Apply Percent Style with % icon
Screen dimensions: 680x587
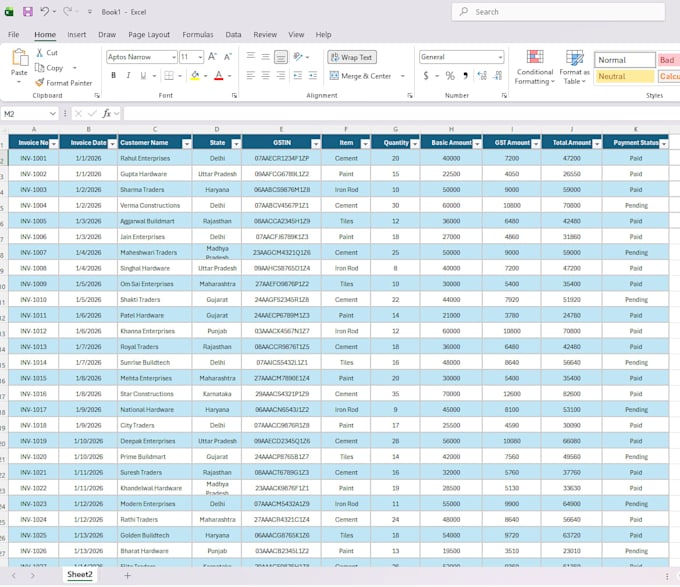tap(450, 76)
